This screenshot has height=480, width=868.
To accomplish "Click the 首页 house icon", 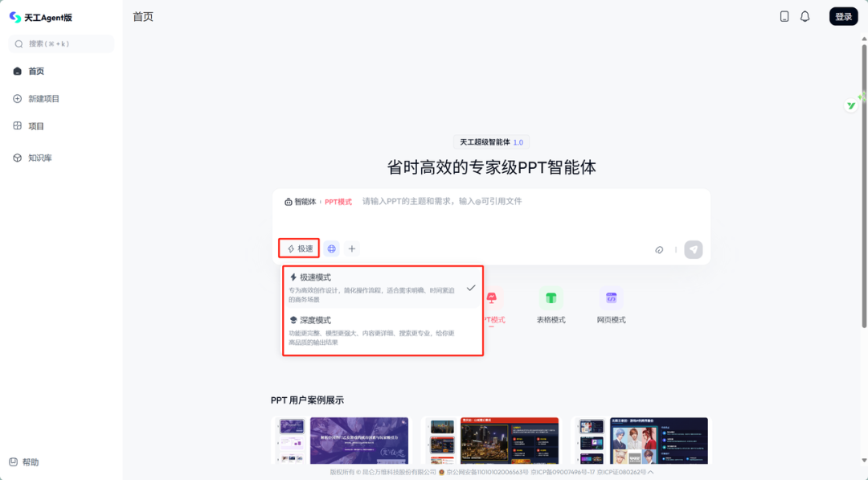I will tap(17, 71).
